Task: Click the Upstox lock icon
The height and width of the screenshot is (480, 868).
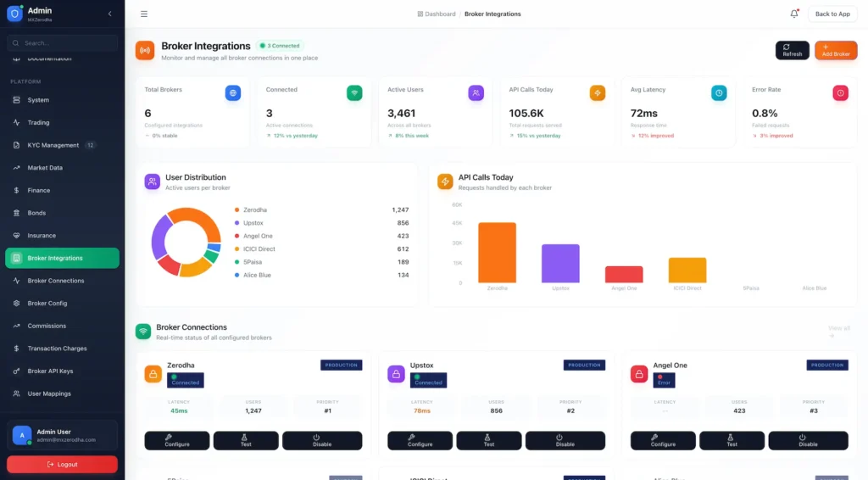Action: click(397, 374)
